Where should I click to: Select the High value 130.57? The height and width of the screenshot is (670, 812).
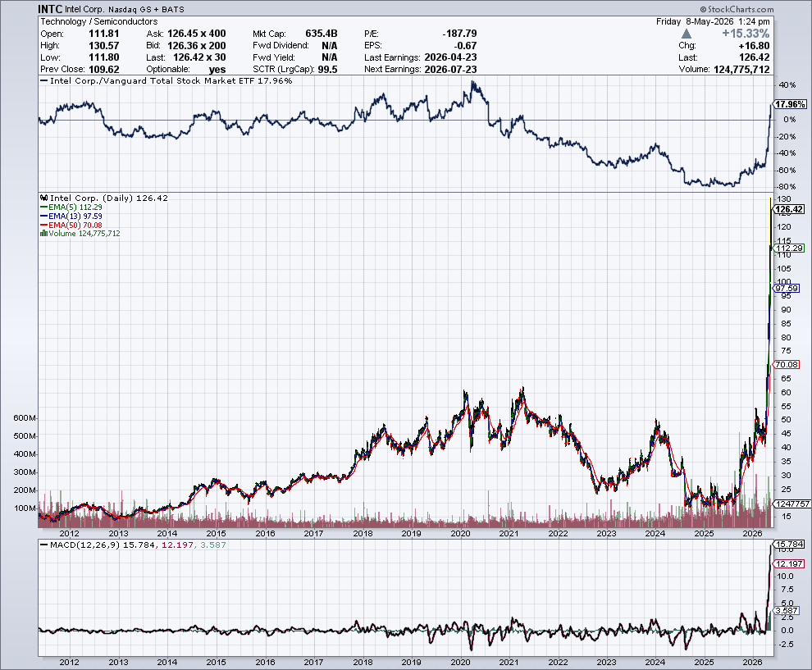point(103,46)
